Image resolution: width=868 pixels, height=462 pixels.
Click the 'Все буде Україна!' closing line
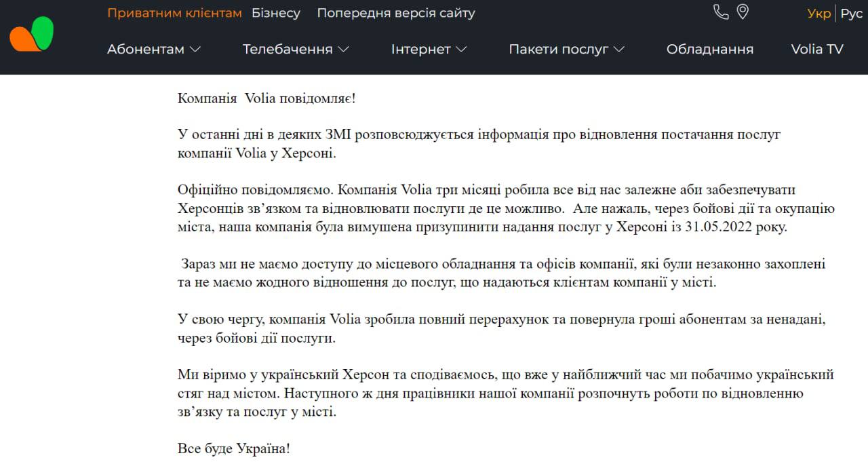click(x=234, y=448)
